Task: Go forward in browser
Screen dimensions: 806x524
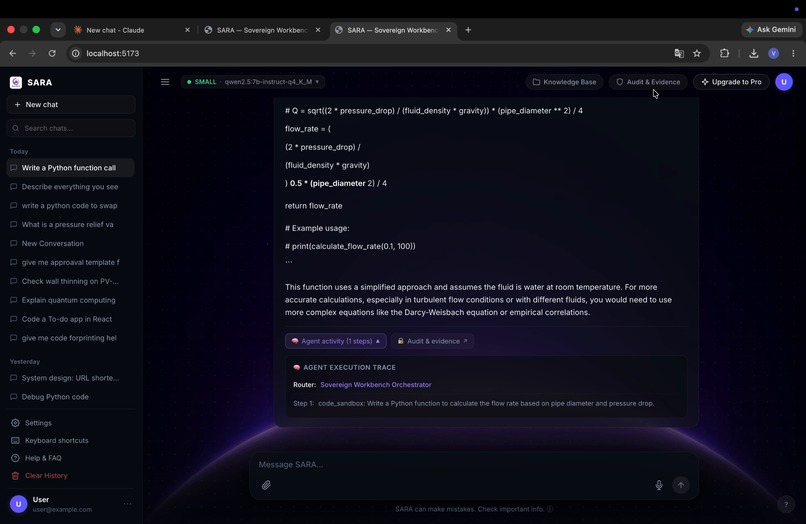Action: tap(32, 53)
